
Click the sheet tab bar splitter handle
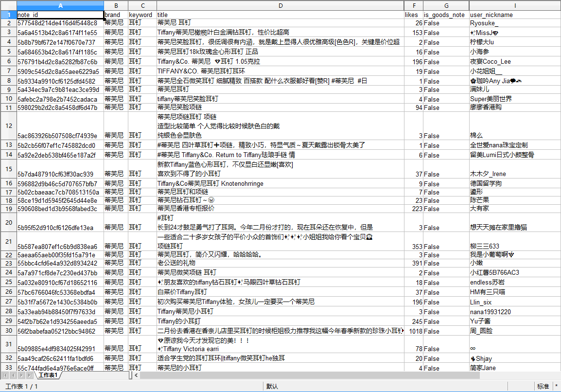(131, 375)
